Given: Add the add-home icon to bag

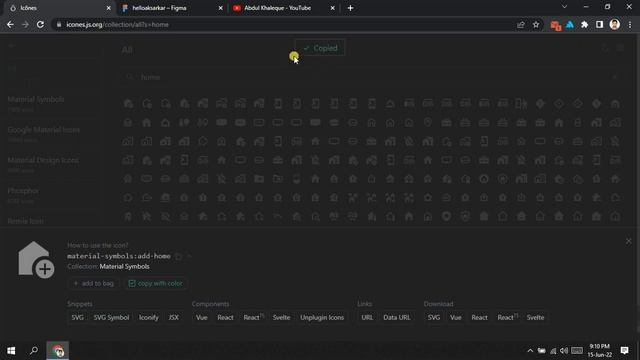Looking at the screenshot, I should click(93, 283).
